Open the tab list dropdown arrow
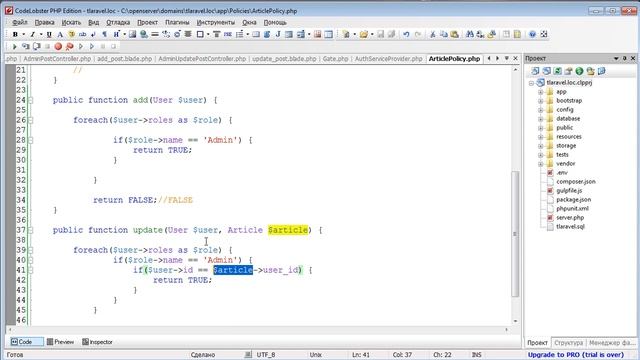 (507, 58)
